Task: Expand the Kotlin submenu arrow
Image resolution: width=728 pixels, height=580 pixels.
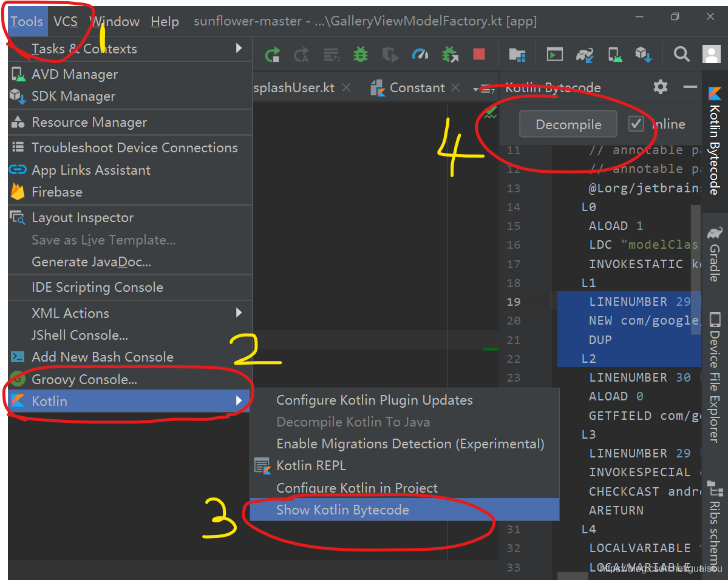Action: point(239,400)
